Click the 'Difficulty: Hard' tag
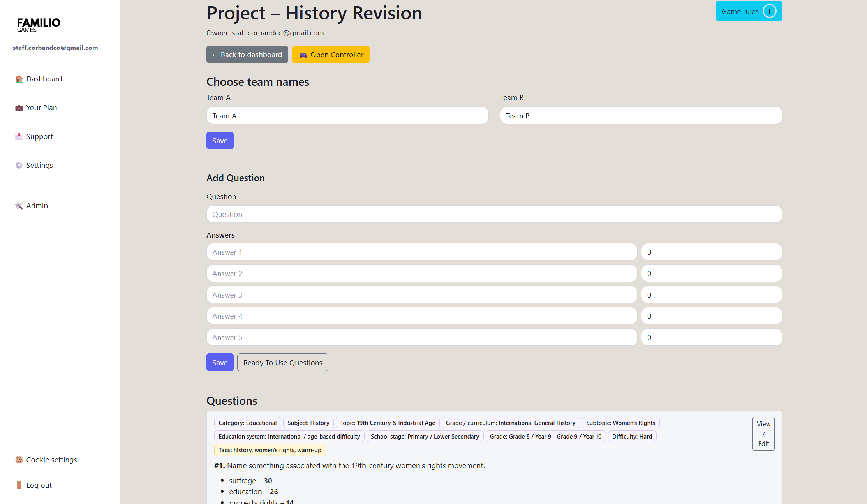 pos(632,437)
